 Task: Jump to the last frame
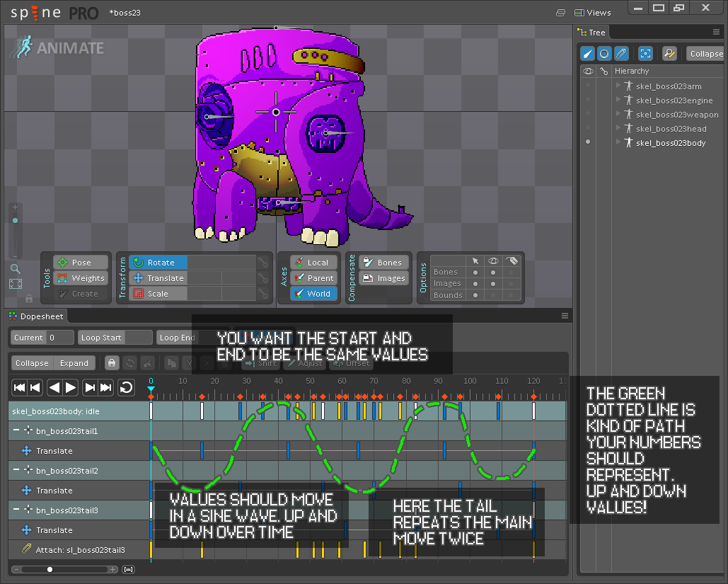[x=106, y=387]
